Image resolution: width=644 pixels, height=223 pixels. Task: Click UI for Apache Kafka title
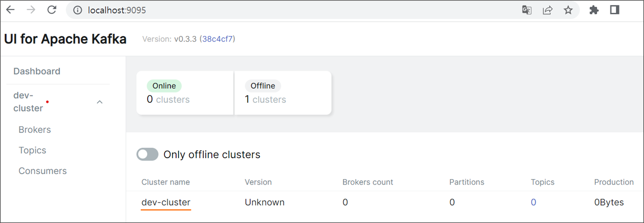pyautogui.click(x=65, y=39)
